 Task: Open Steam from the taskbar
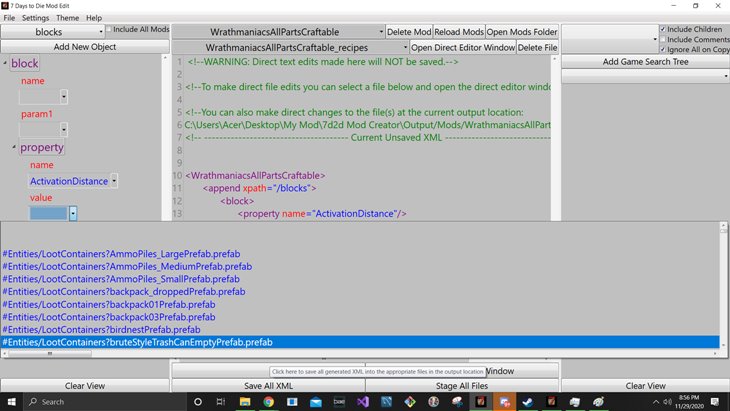pyautogui.click(x=528, y=401)
